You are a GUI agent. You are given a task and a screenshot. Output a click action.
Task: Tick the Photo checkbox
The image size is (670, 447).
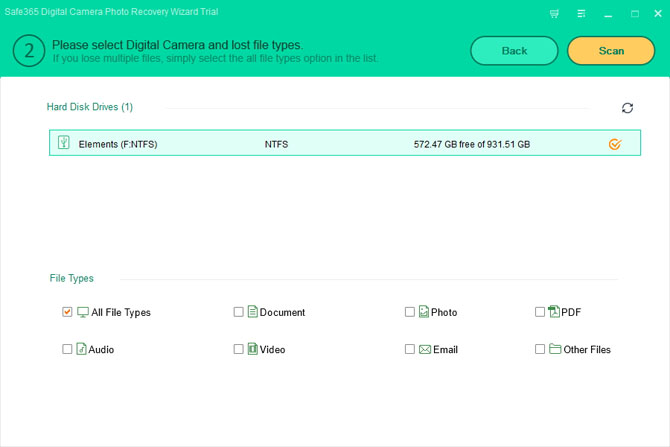pos(409,312)
